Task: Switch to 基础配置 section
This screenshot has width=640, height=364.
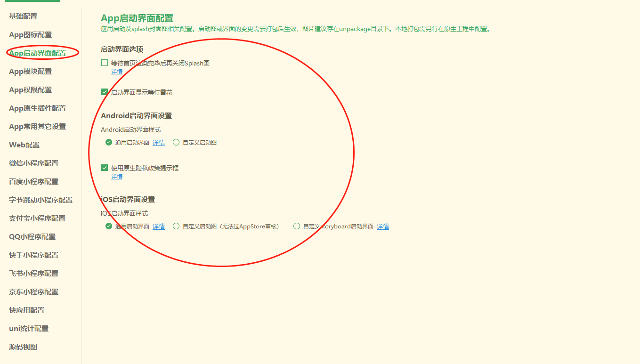Action: (x=23, y=16)
